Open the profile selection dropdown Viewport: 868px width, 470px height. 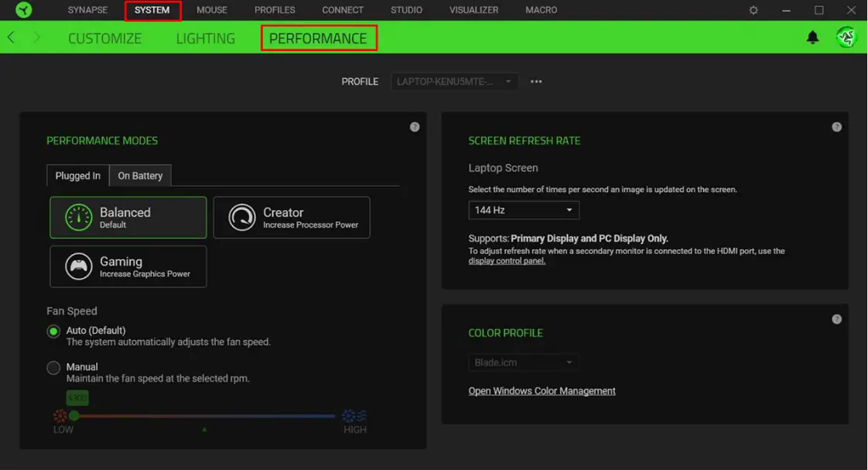(x=454, y=81)
